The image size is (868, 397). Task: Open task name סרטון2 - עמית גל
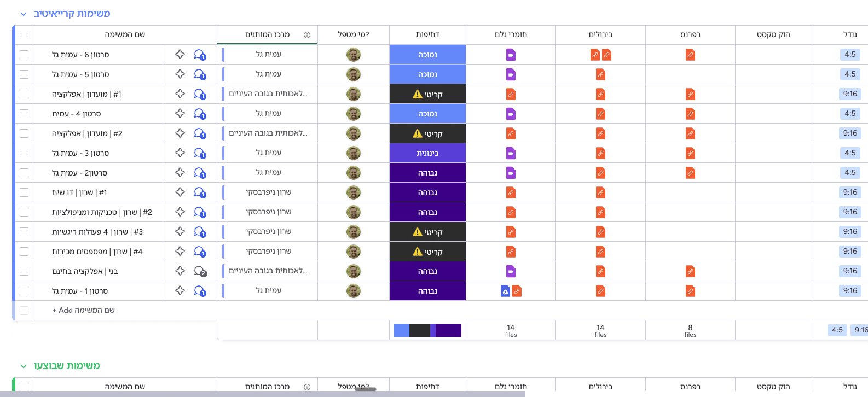[80, 173]
